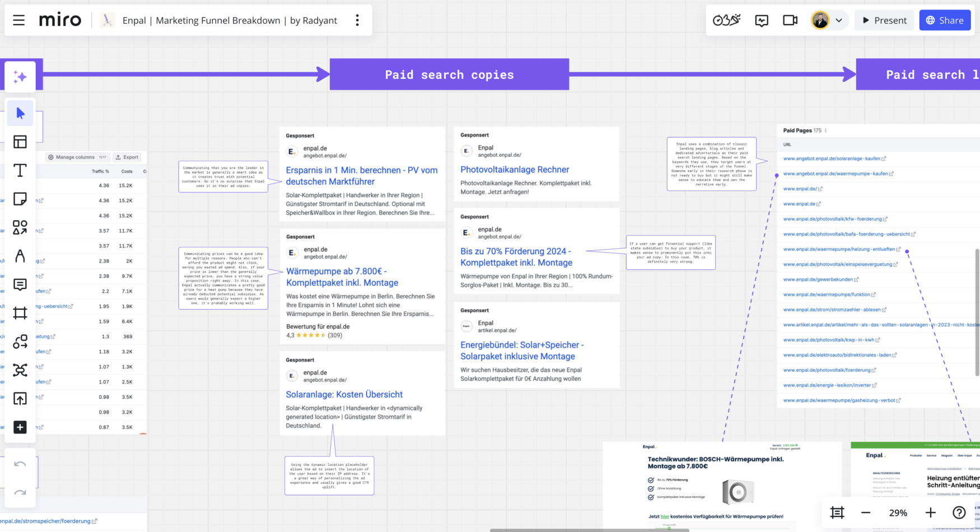Open the angebot.enpal.de/solaranlage-kaufen link
Screen dimensions: 980x532
(832, 158)
